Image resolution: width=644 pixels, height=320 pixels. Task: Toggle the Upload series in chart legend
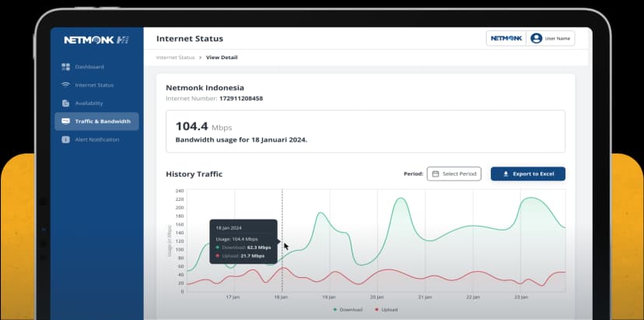pyautogui.click(x=386, y=309)
